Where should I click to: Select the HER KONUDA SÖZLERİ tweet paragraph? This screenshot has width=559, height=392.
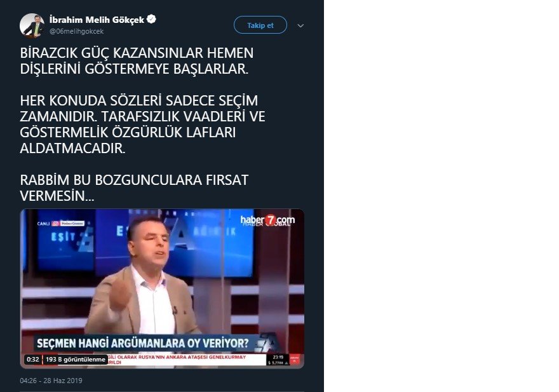(142, 124)
